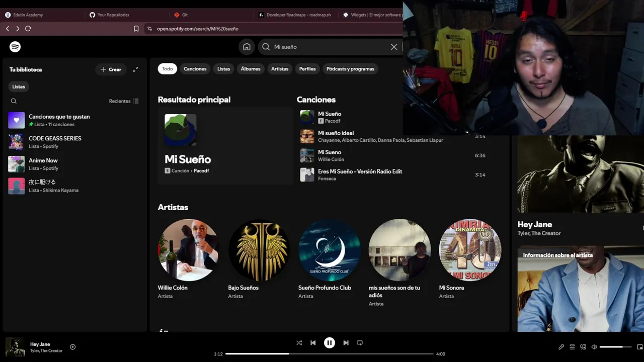Select the Artistas filter tab

coord(280,69)
